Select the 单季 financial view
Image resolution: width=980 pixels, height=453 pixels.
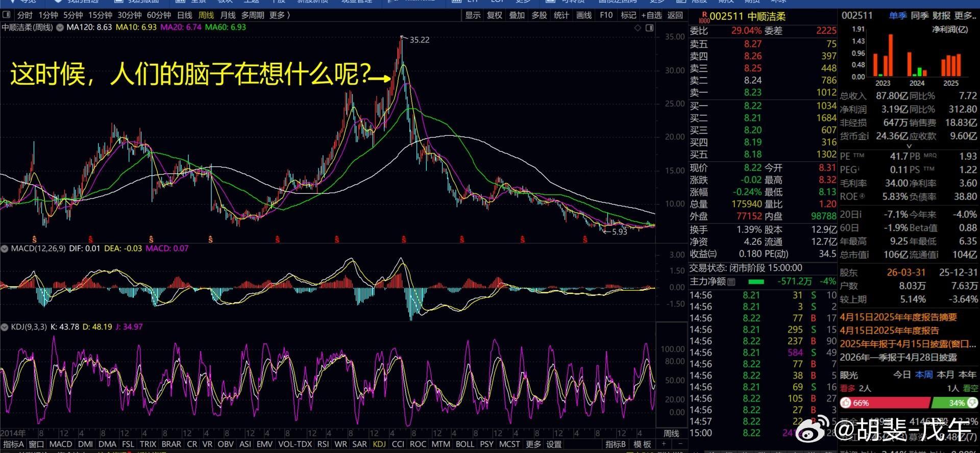coord(898,16)
